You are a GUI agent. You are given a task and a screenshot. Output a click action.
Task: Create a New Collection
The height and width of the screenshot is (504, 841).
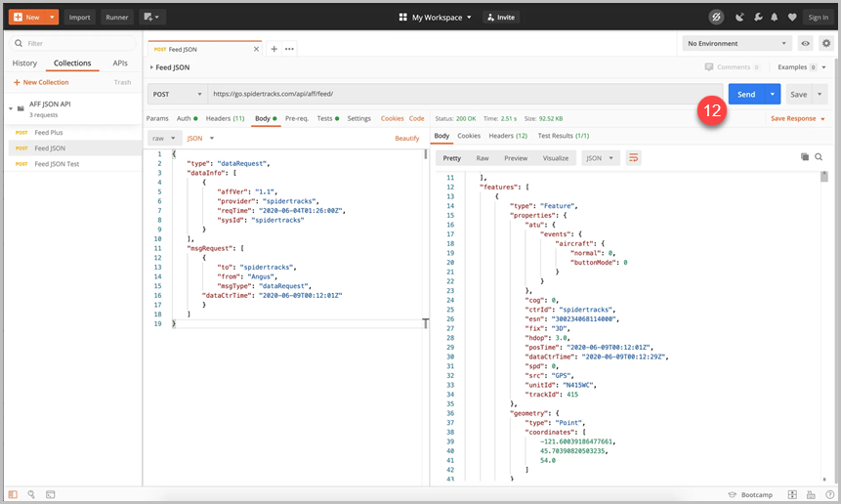pyautogui.click(x=41, y=82)
